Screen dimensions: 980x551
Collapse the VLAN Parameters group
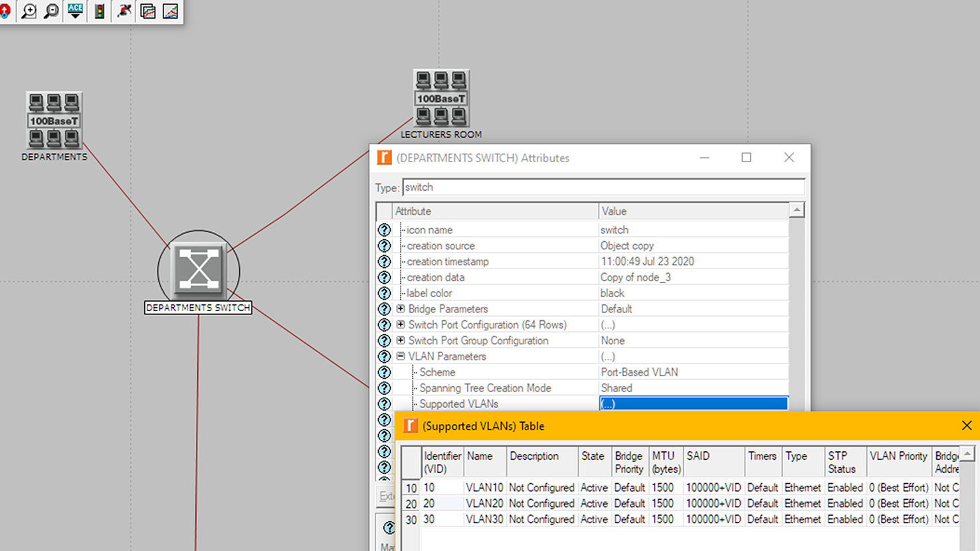(x=401, y=356)
